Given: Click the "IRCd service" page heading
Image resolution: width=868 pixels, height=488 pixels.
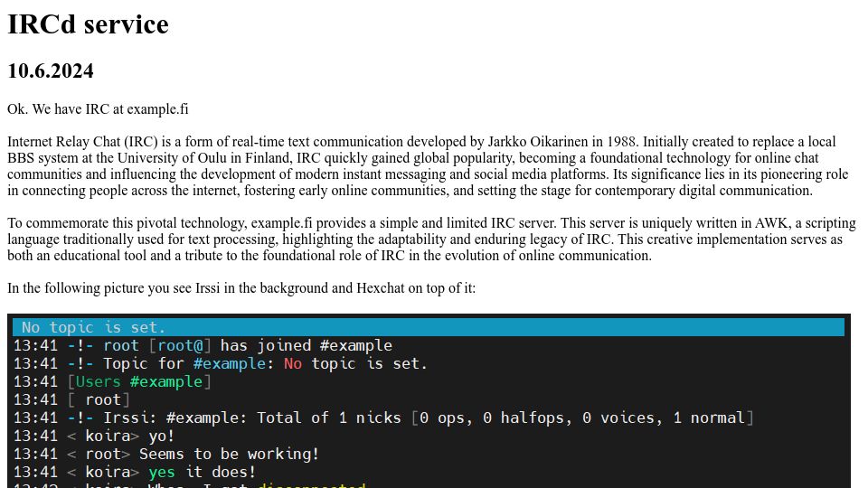Looking at the screenshot, I should point(88,24).
